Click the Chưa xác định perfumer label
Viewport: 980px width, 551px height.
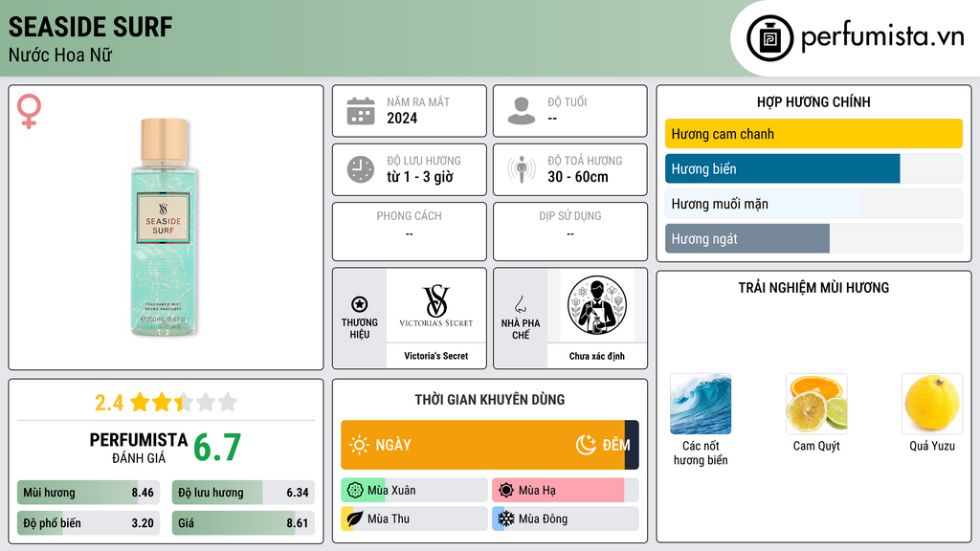coord(597,356)
